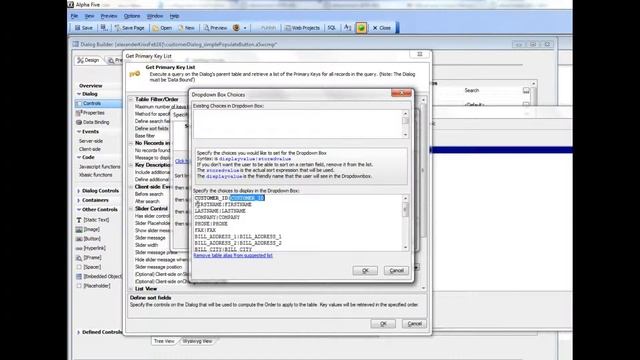640x360 pixels.
Task: Switch to the Design tab
Action: pyautogui.click(x=89, y=60)
